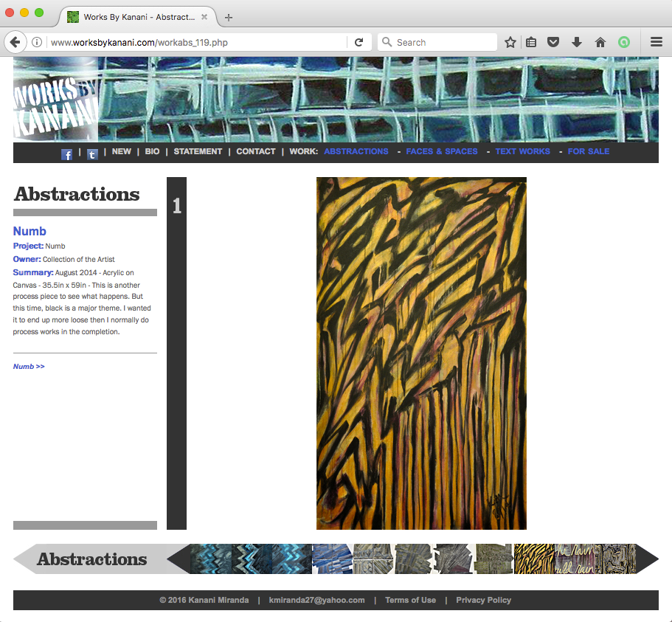Go to the browser home icon

600,43
